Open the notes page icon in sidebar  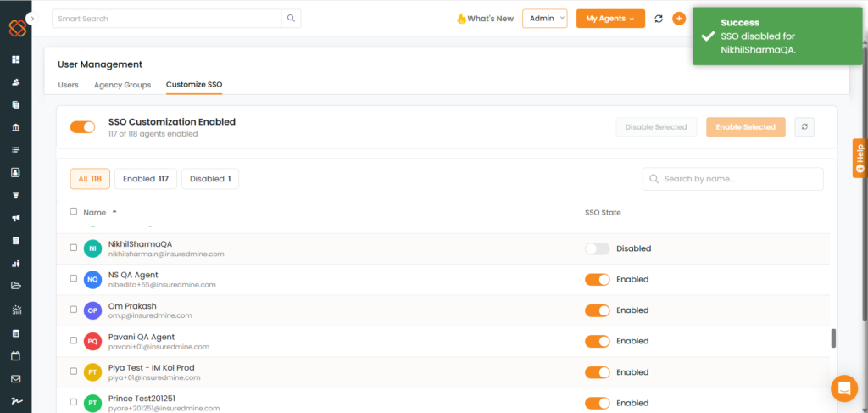[15, 241]
